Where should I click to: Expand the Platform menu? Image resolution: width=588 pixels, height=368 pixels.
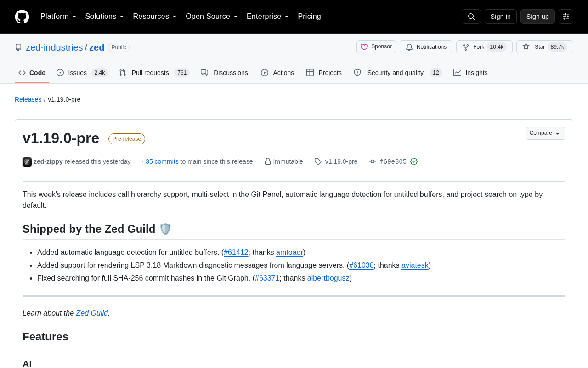(x=58, y=17)
